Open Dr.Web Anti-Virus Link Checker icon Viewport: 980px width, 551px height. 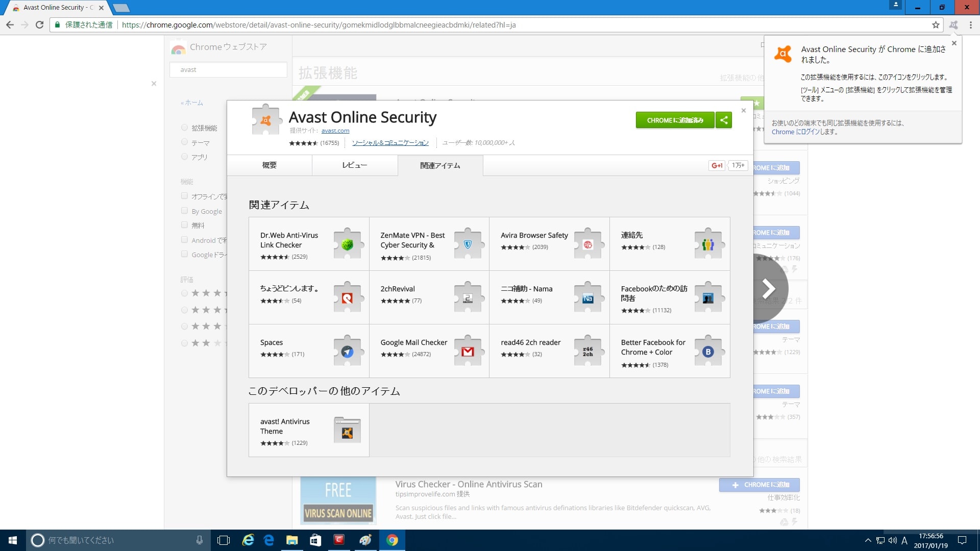click(348, 244)
